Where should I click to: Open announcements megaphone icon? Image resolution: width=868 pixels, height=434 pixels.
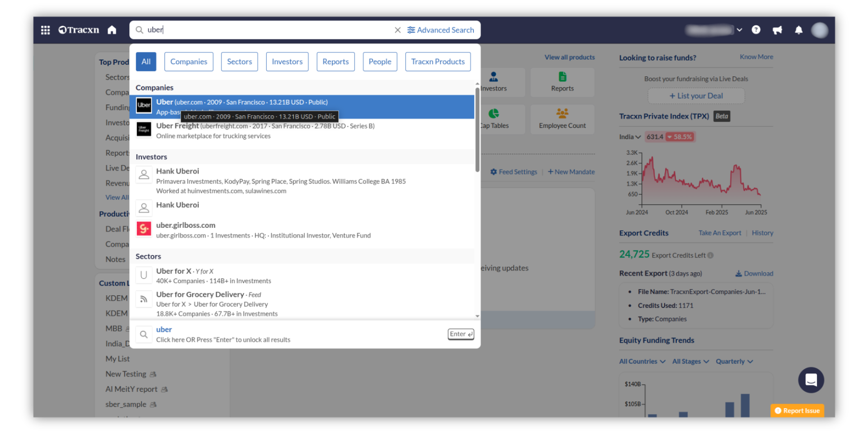click(x=777, y=30)
